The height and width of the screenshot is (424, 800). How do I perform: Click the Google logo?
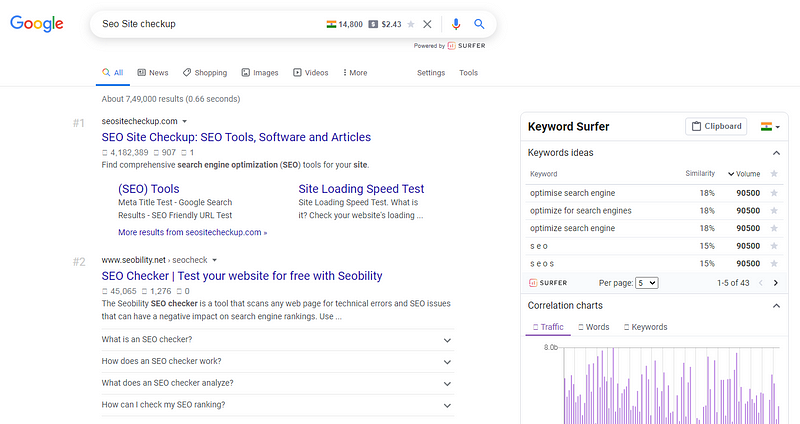37,23
